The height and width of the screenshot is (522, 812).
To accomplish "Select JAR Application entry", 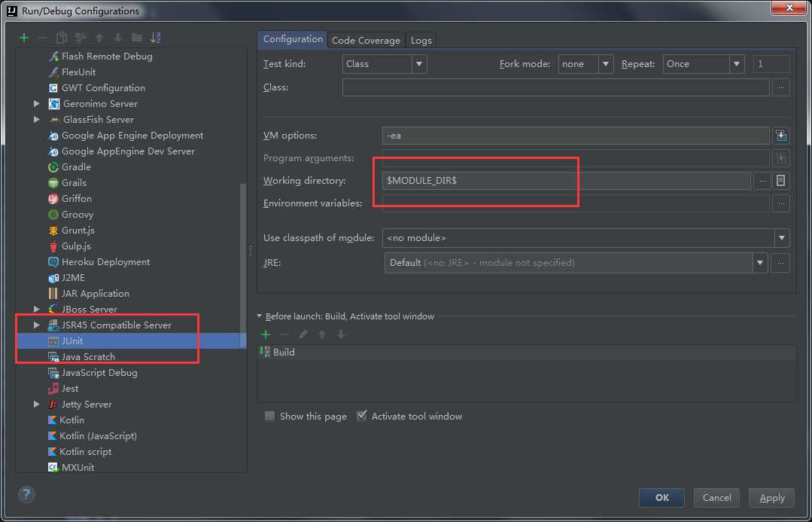I will [96, 294].
